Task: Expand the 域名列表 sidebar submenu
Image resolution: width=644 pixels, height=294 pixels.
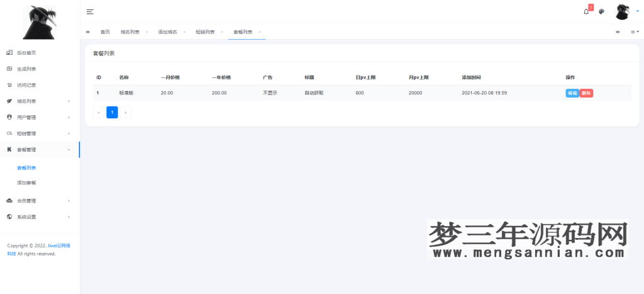Action: pyautogui.click(x=40, y=101)
